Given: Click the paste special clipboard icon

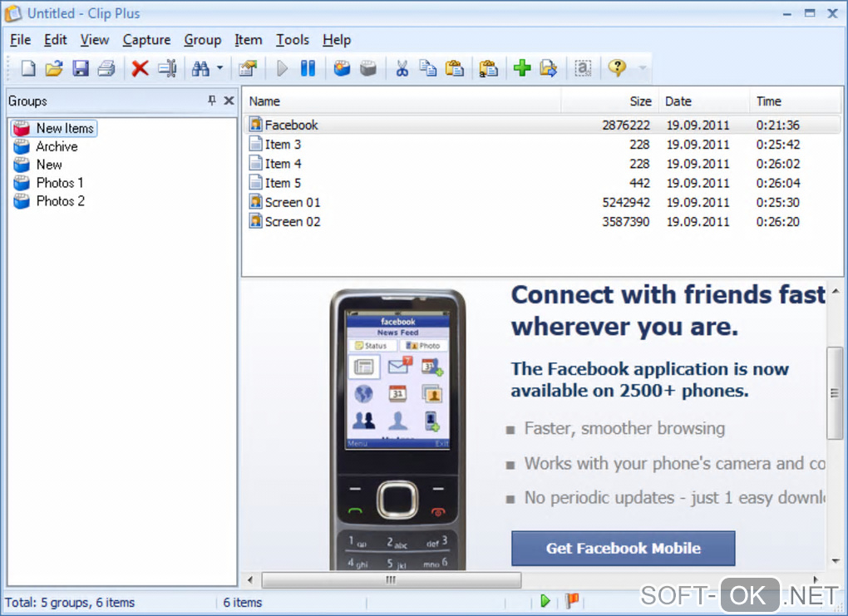Looking at the screenshot, I should 488,68.
